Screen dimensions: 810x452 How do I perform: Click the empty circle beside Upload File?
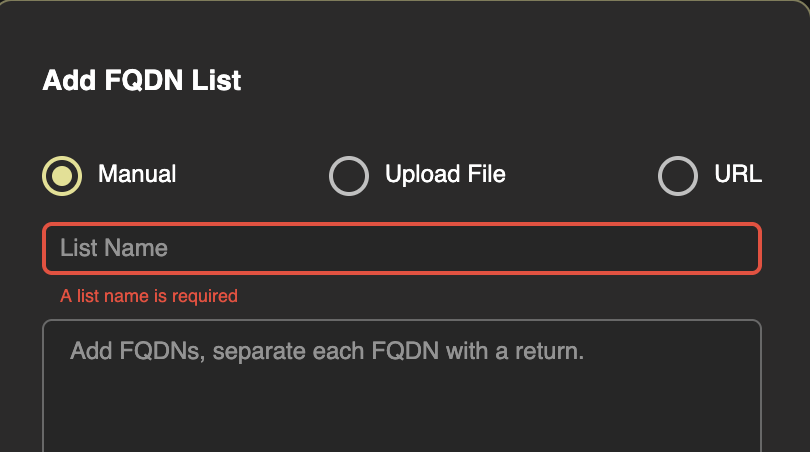pos(349,176)
